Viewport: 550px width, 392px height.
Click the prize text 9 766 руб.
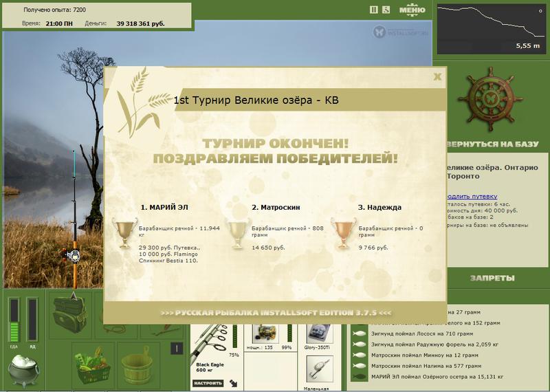(373, 248)
